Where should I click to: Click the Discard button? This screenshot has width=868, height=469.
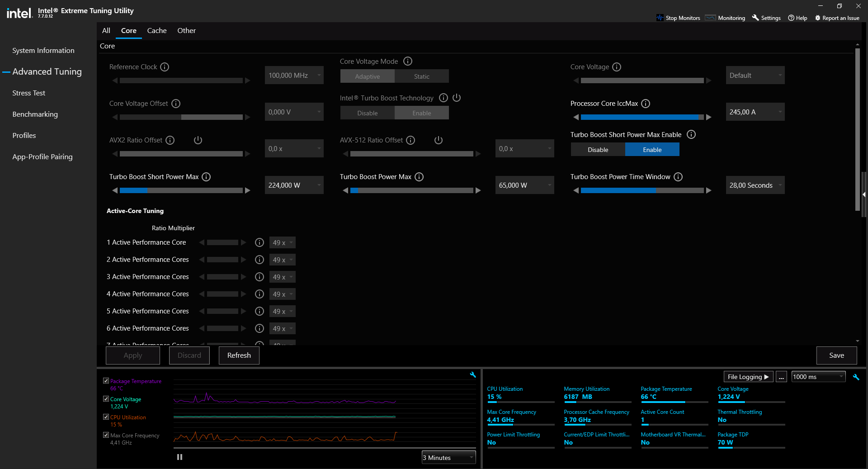[189, 355]
